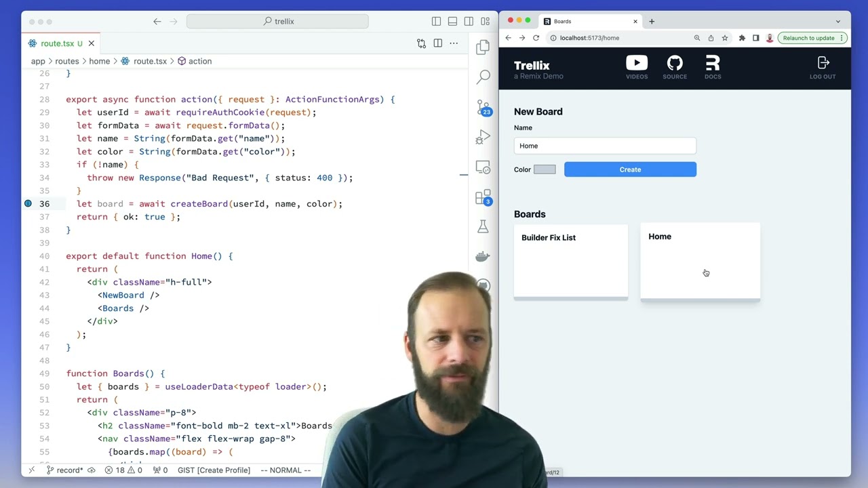868x488 pixels.
Task: Click the ports forwarded '0' indicator
Action: coord(160,470)
